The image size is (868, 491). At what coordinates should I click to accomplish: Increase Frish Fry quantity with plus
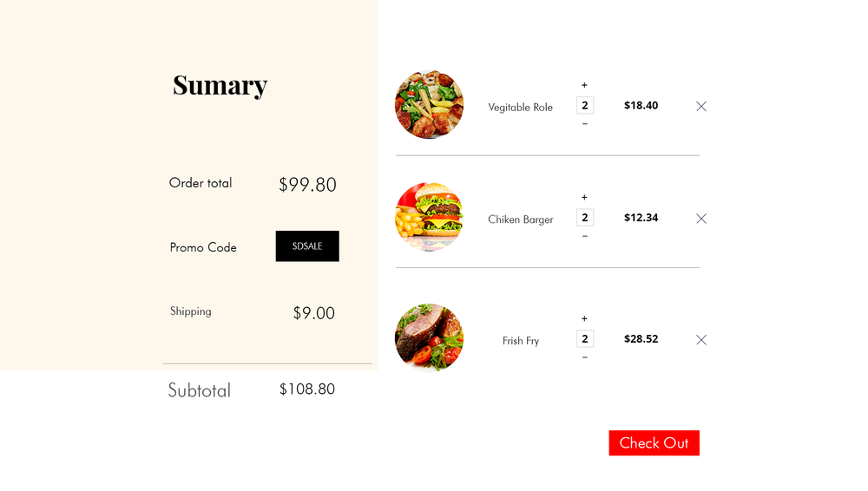[584, 319]
